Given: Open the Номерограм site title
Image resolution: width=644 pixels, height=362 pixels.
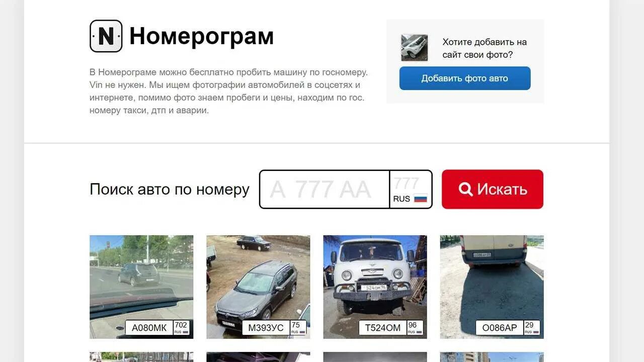Looking at the screenshot, I should pyautogui.click(x=201, y=36).
